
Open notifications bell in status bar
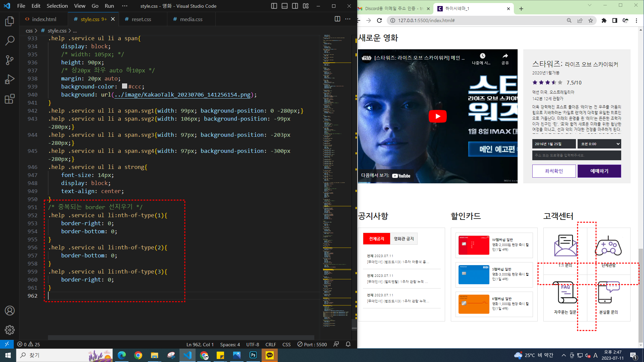click(348, 344)
